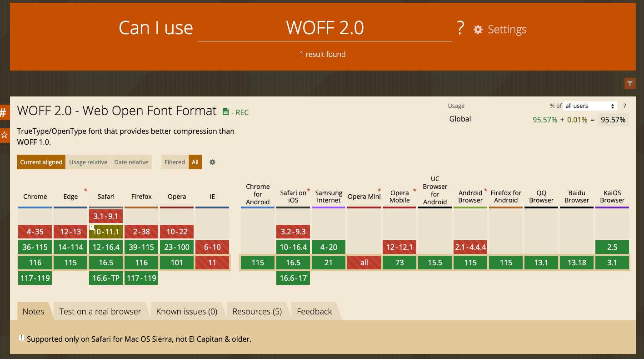Click the Opera Mini header

click(364, 197)
